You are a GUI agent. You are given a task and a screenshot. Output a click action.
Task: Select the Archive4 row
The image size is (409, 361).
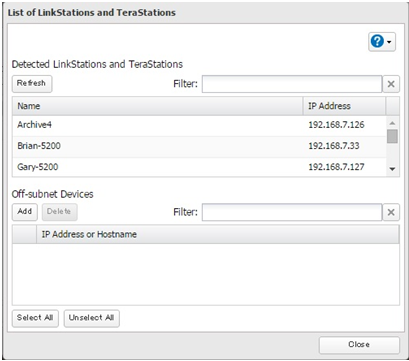click(x=199, y=125)
